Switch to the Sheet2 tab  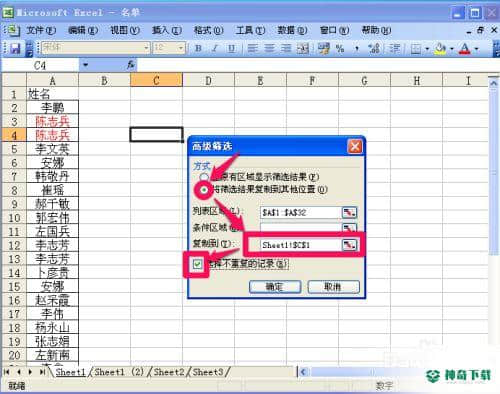pos(169,371)
